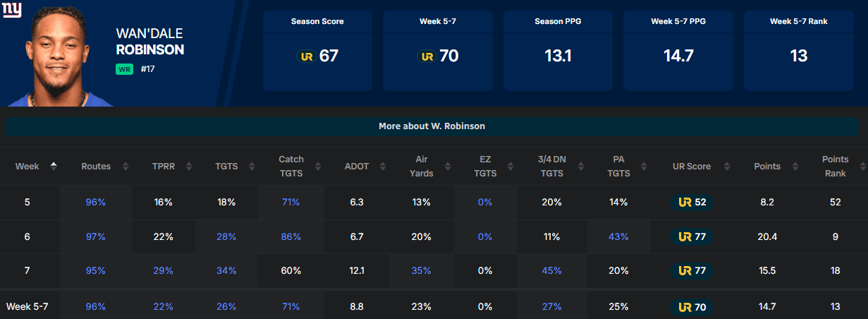Click the UR Score badge in Week 5-7 row
Viewport: 868px width, 319px height.
[691, 306]
